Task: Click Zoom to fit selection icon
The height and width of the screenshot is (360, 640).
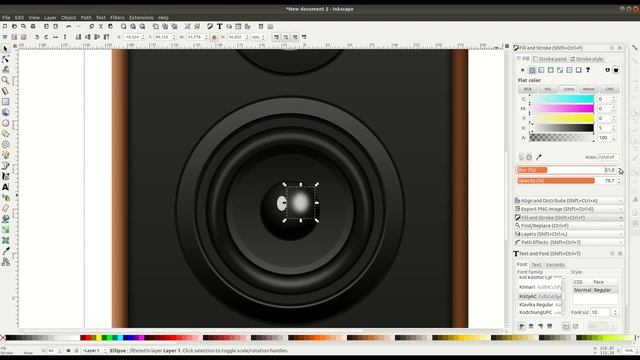Action: click(123, 27)
